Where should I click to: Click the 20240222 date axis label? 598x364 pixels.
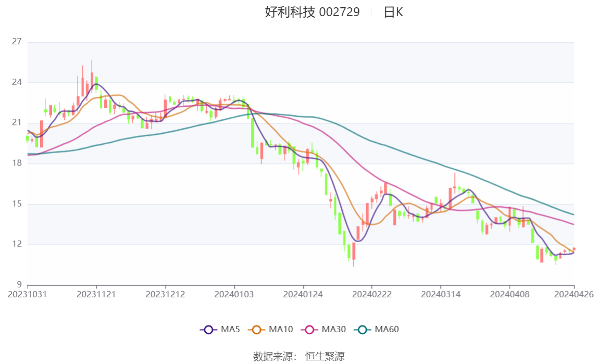(x=371, y=294)
